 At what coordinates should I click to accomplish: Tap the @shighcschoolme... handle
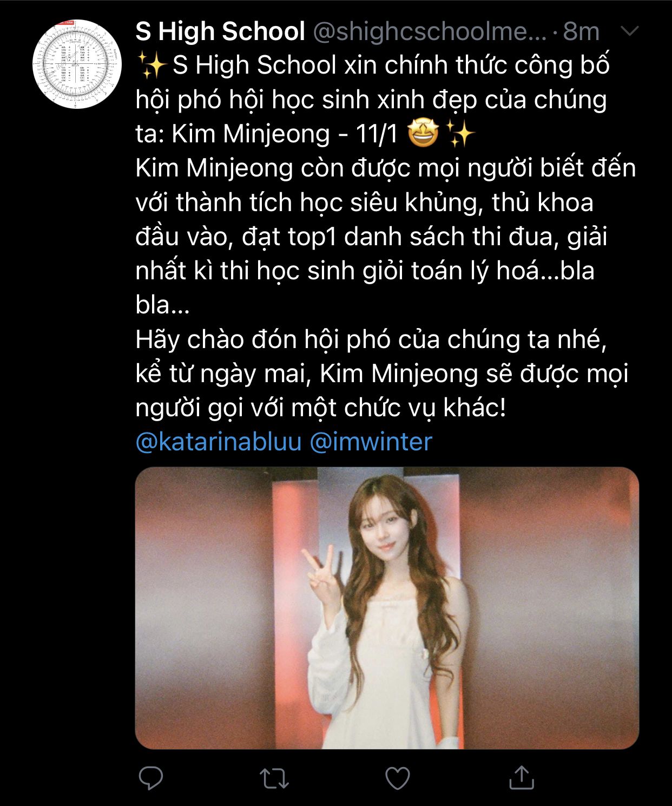tap(430, 31)
